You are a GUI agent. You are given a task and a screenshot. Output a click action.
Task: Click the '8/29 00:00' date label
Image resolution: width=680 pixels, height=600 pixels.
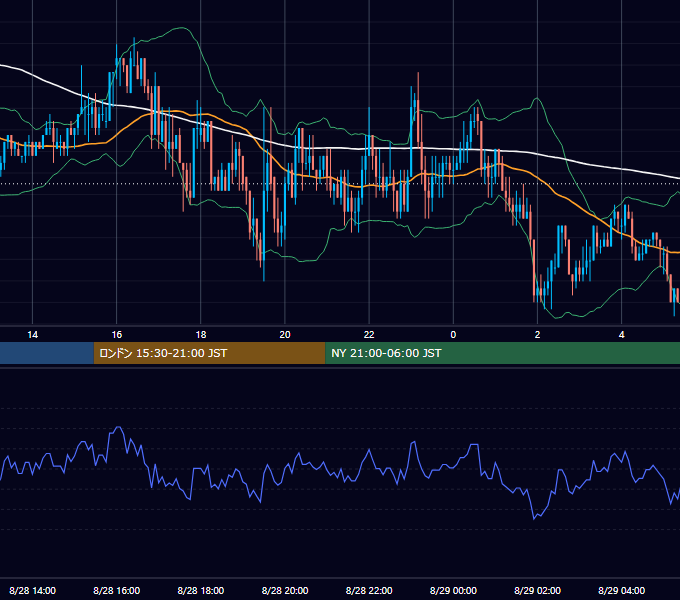pos(453,590)
